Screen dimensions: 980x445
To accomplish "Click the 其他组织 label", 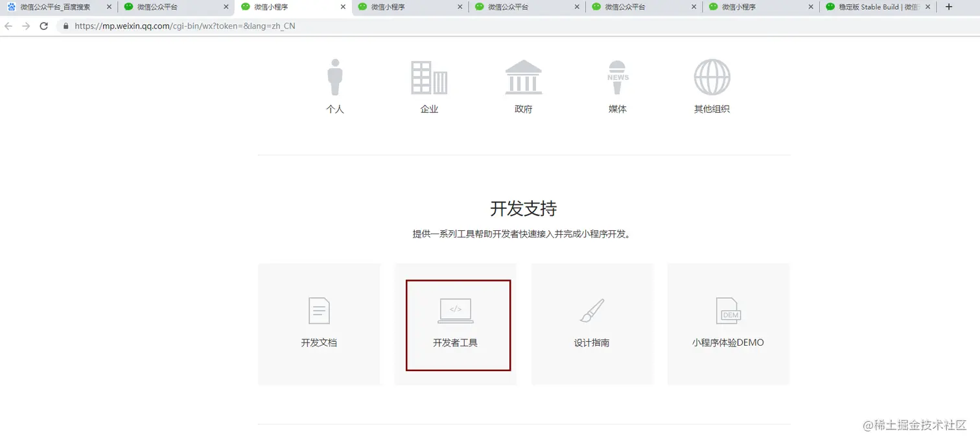I will 712,109.
